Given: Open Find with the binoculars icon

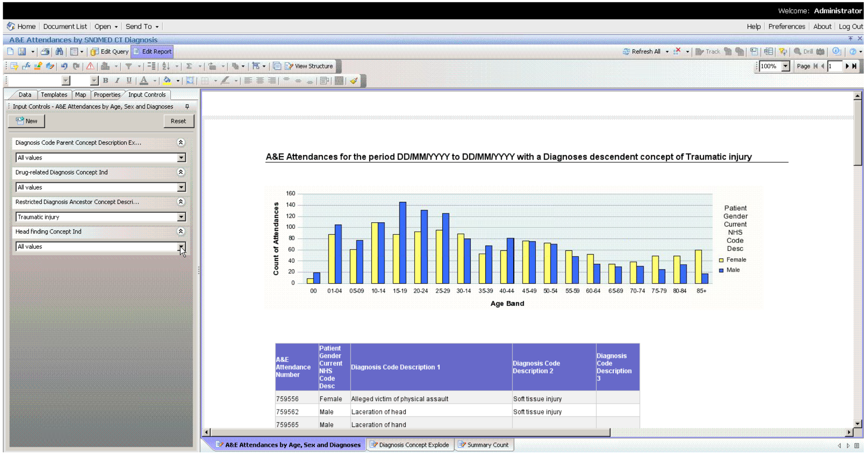Looking at the screenshot, I should (59, 52).
